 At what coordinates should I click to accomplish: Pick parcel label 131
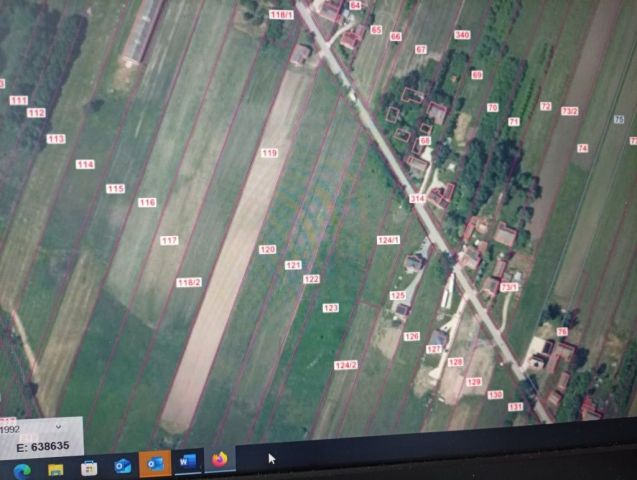[x=515, y=406]
